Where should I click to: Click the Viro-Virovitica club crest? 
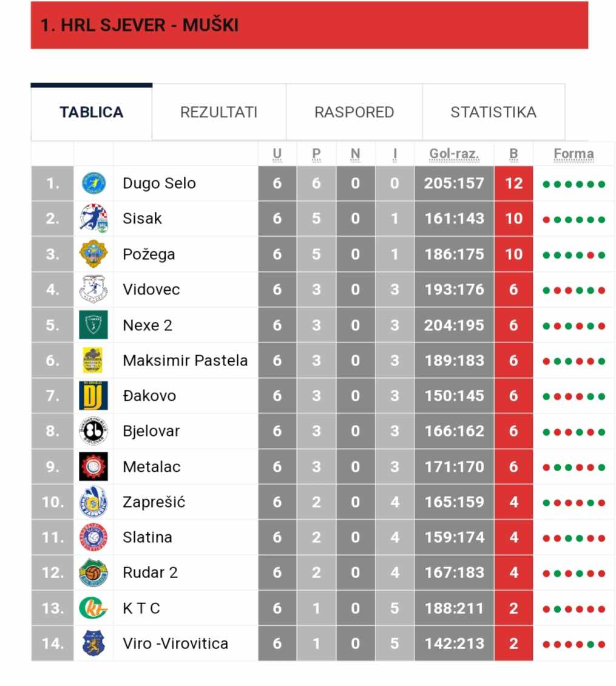click(93, 643)
